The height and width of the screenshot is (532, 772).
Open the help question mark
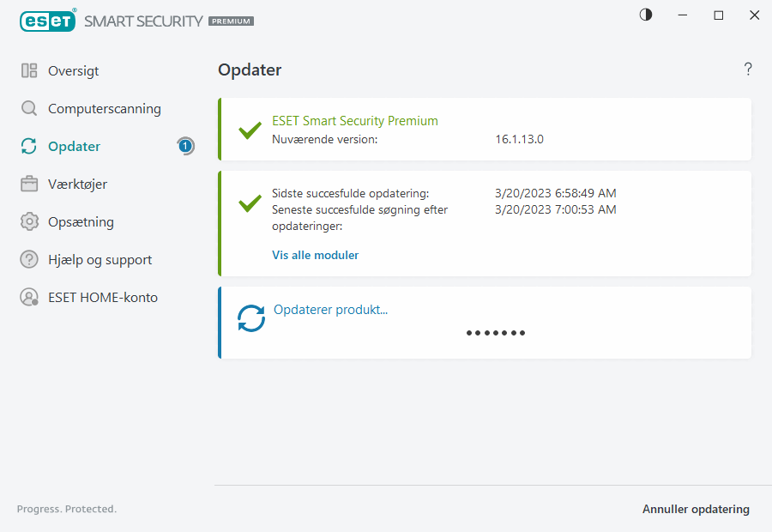point(747,69)
